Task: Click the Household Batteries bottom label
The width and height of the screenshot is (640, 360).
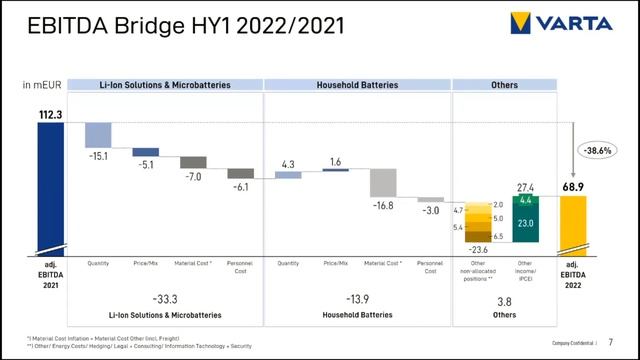Action: pyautogui.click(x=358, y=315)
